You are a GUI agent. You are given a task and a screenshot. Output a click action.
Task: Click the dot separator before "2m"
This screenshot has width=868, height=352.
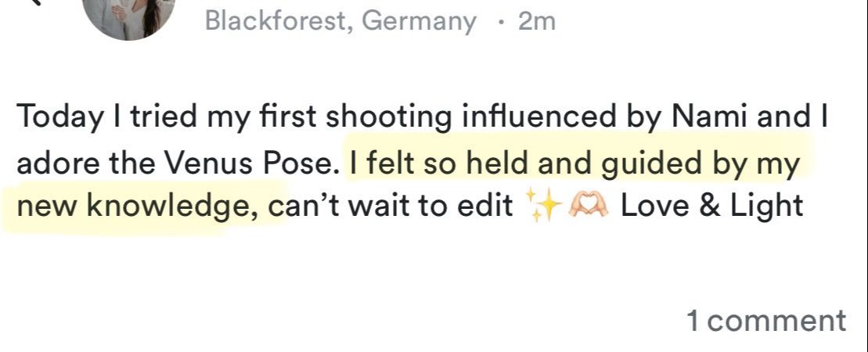click(501, 21)
